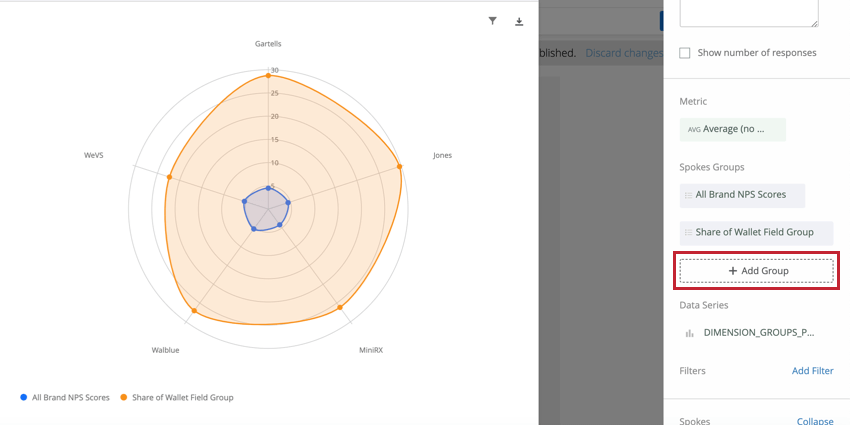Viewport: 850px width, 425px height.
Task: Open the Average metric selector
Action: tap(732, 129)
